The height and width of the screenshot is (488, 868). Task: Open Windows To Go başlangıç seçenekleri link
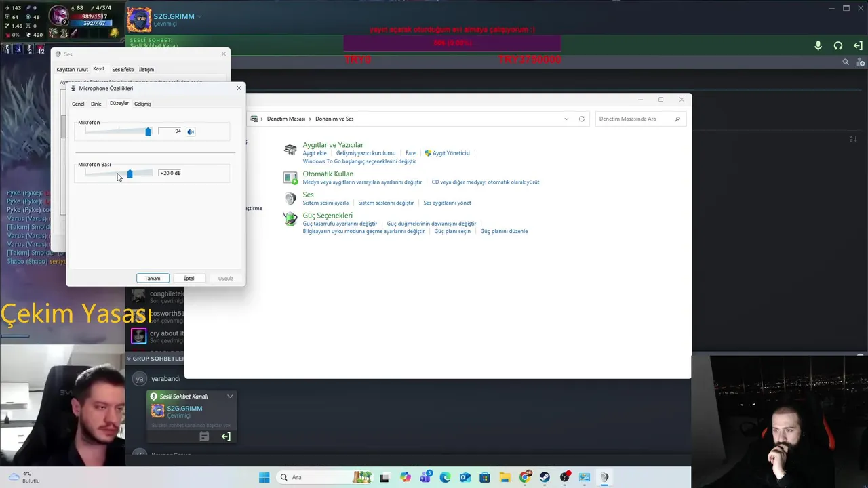(x=359, y=161)
